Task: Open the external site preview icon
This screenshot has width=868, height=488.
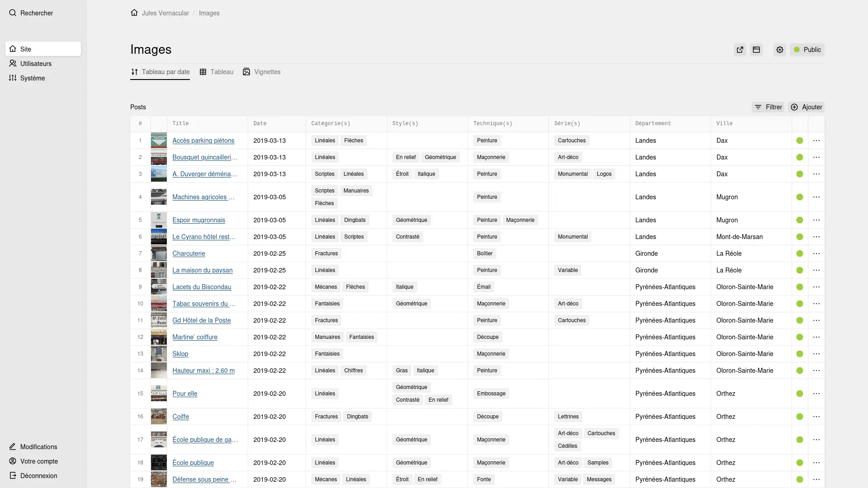Action: [740, 50]
